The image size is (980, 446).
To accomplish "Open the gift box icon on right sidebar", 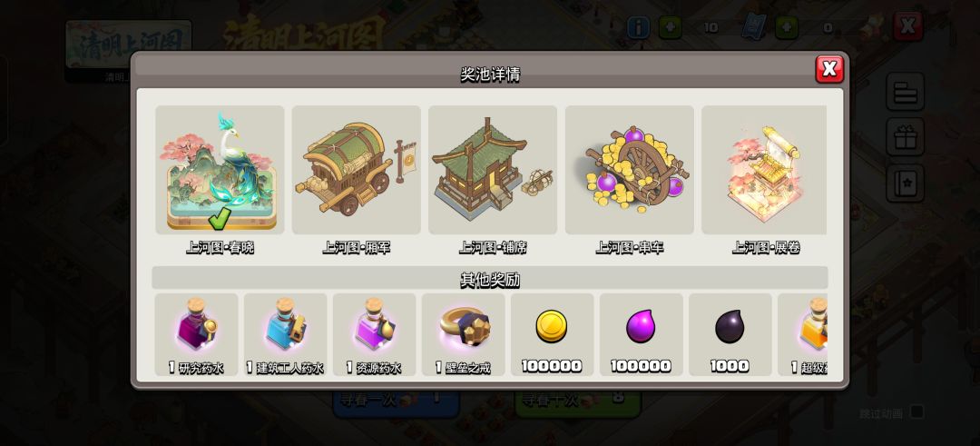I will (x=905, y=137).
